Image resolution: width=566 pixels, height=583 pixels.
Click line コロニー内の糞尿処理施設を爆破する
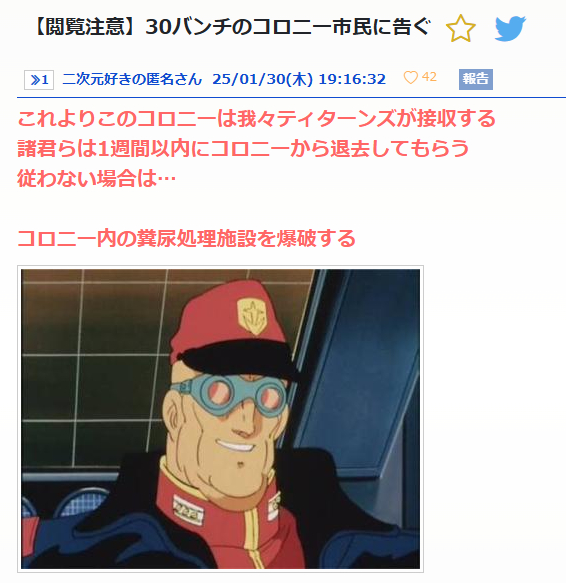coord(186,238)
